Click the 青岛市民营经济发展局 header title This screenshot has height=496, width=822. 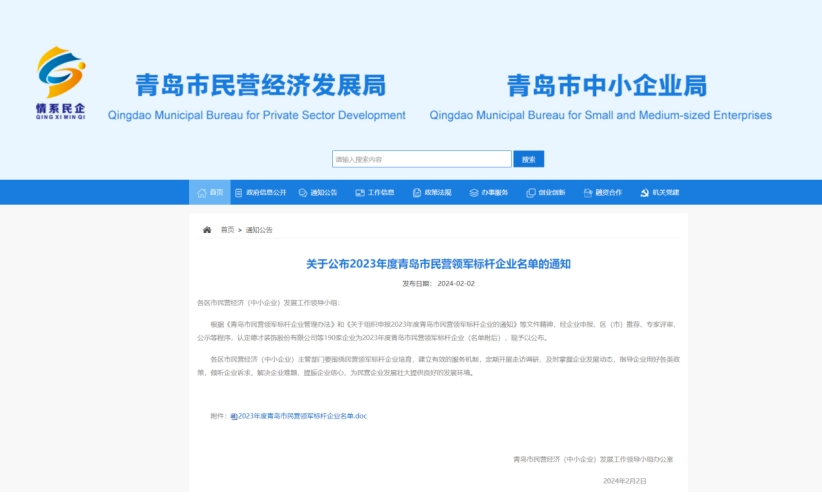pos(261,85)
